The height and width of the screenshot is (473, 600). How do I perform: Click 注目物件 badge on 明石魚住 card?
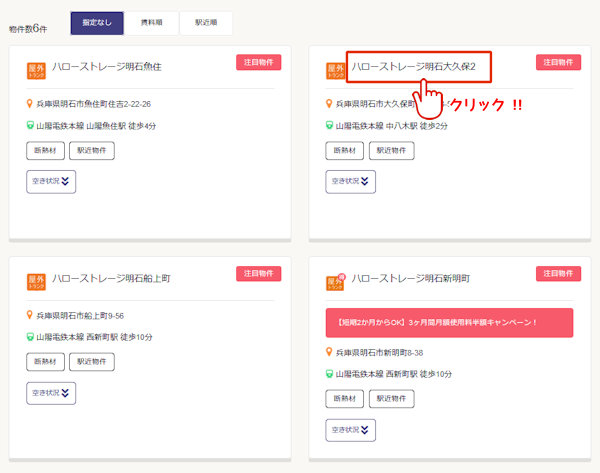[259, 62]
